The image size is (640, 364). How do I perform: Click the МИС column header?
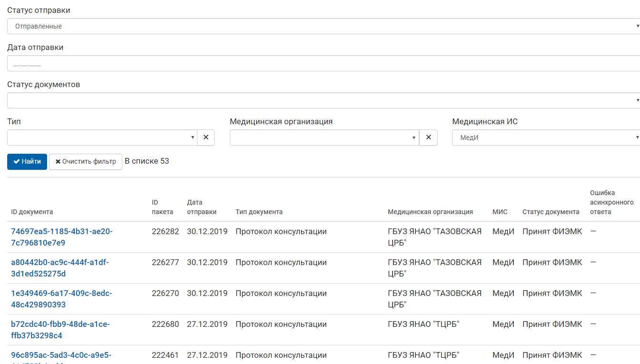pos(500,212)
